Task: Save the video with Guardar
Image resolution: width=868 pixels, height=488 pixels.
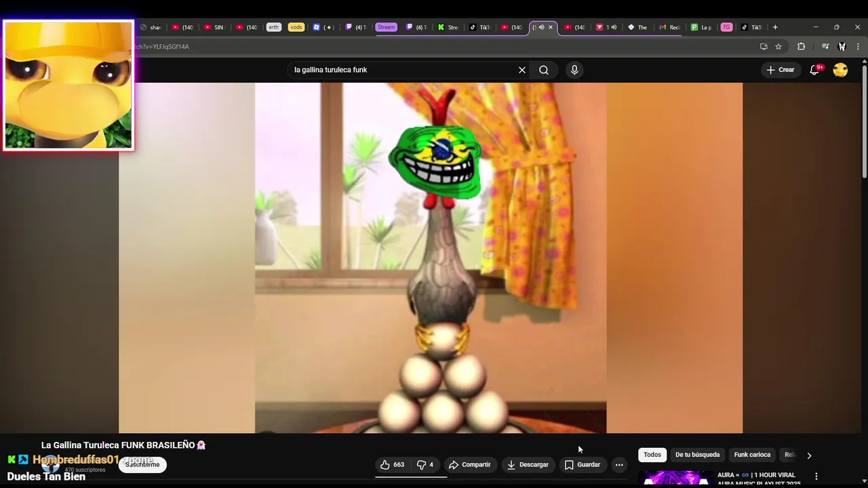Action: 583,465
